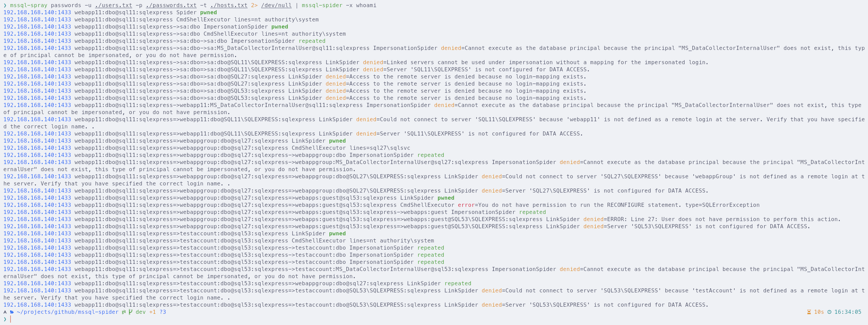Click the red error word on RECONFIGURE line

point(466,205)
